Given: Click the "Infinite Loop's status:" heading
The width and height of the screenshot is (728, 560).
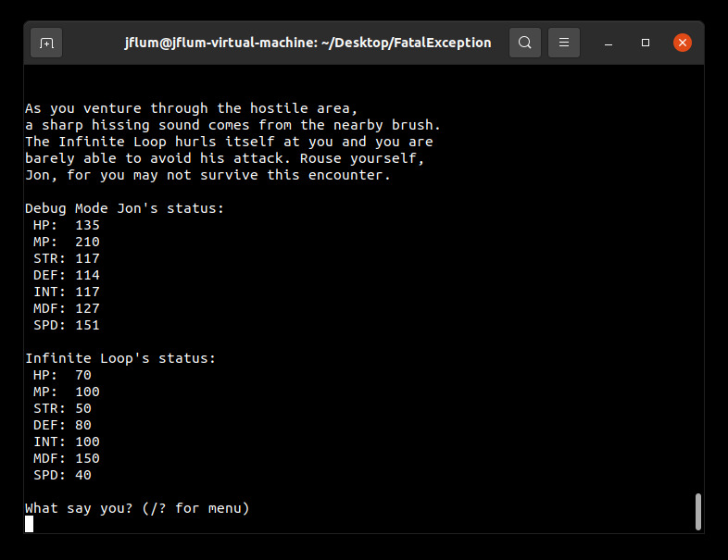Looking at the screenshot, I should 120,358.
